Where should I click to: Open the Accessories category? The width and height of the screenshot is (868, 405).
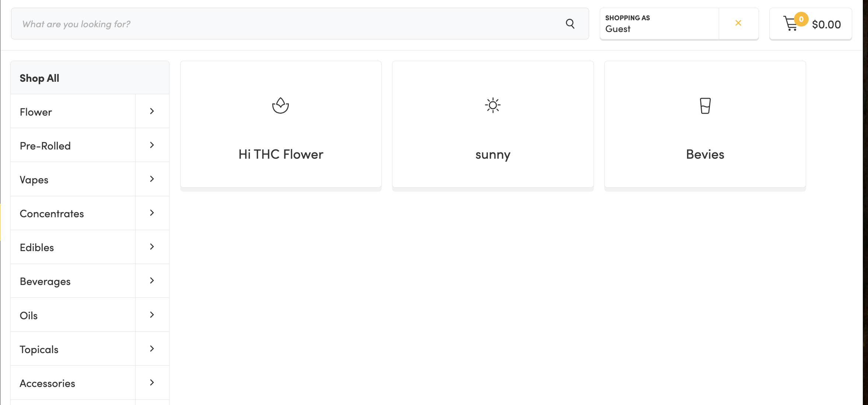click(48, 383)
